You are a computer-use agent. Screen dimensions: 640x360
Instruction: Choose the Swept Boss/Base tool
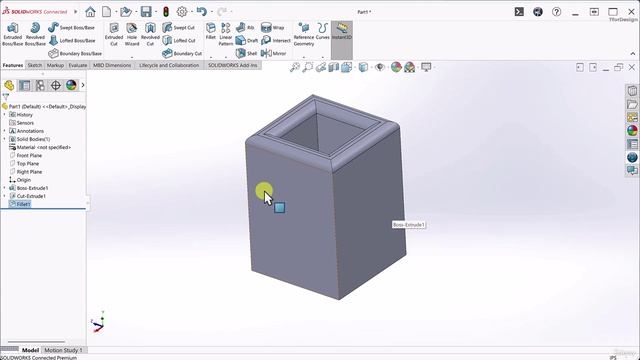point(71,27)
